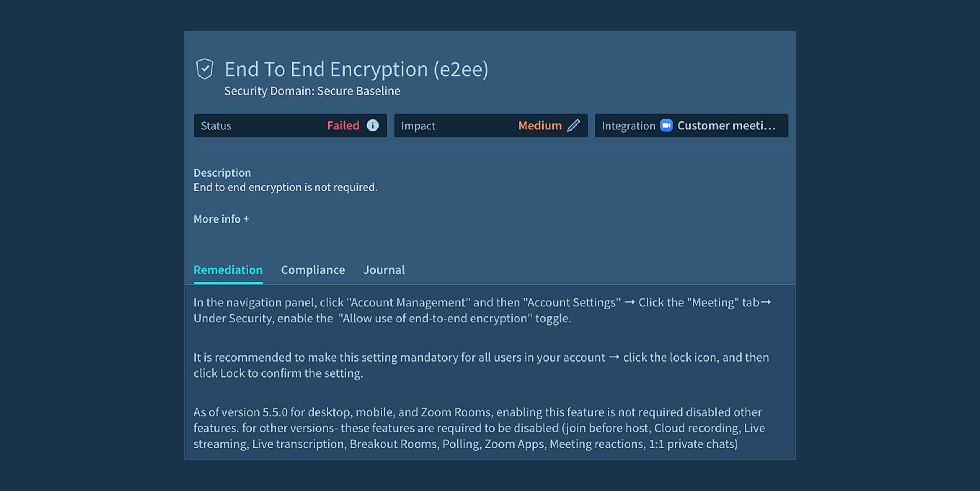Click the 'End to end encryption is not required' text
Viewport: 980px width, 491px height.
[285, 187]
